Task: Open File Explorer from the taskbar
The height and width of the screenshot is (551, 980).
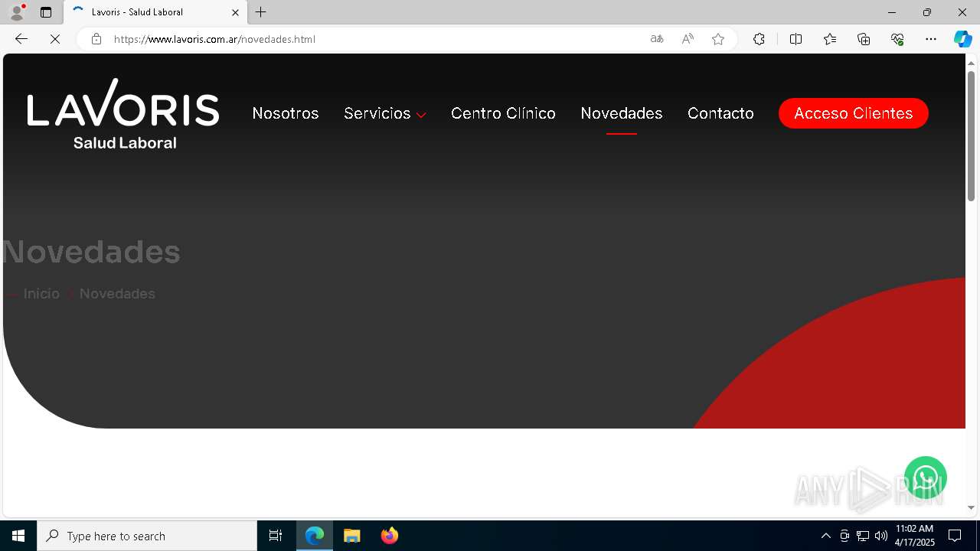Action: tap(351, 536)
